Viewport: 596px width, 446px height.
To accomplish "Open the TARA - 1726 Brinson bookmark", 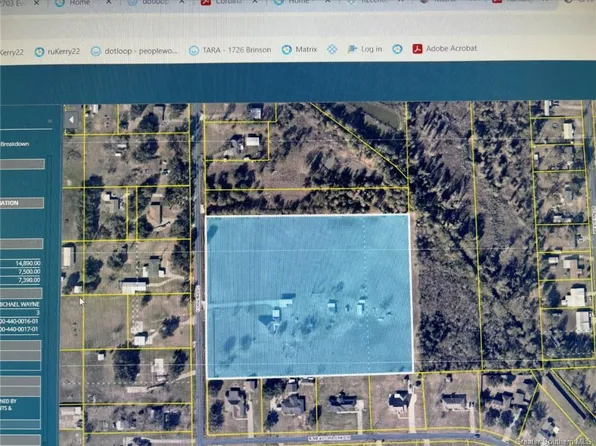I will tap(230, 50).
